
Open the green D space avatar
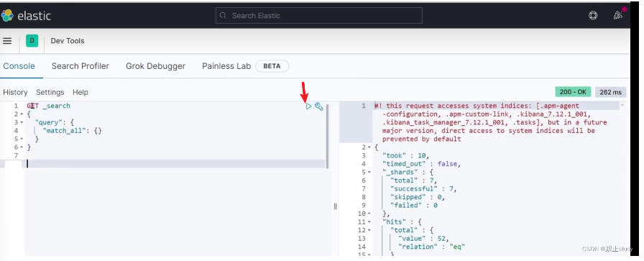32,41
